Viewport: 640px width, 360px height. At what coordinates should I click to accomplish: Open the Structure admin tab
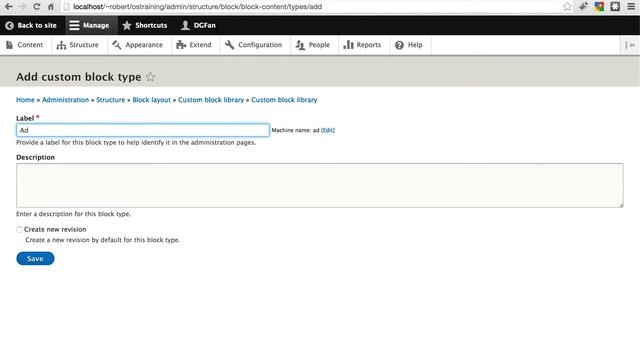point(78,45)
